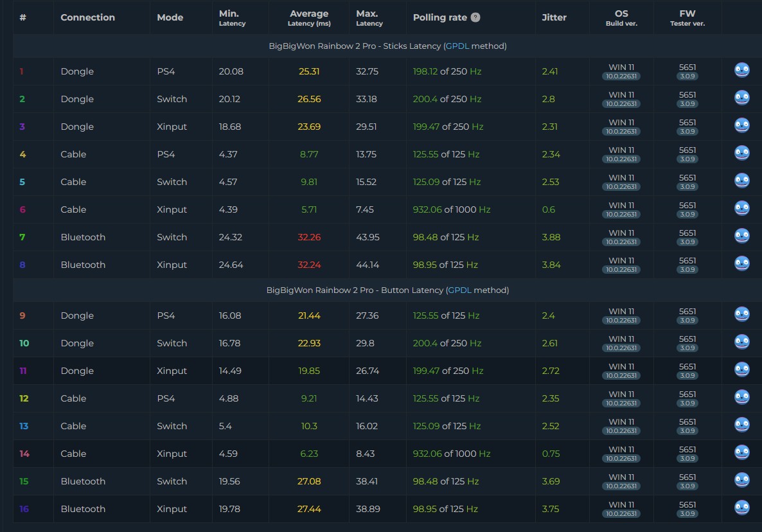The width and height of the screenshot is (762, 532).
Task: Click the smiley icon in row 10
Action: [741, 342]
